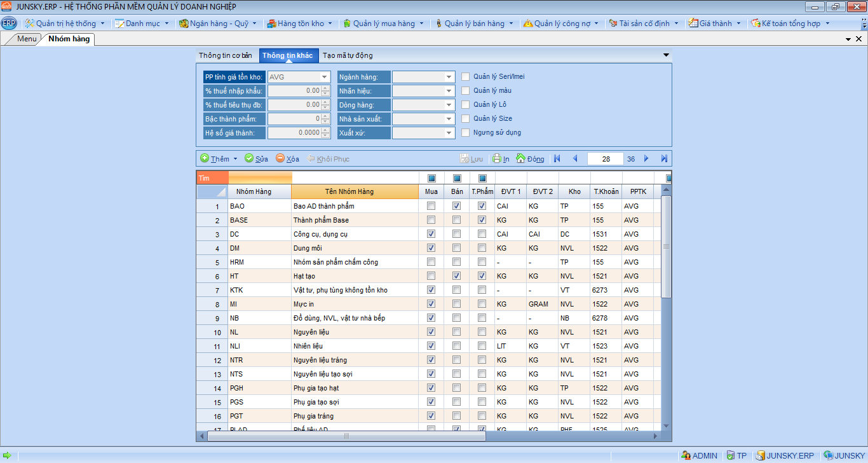Click the round ERP logo button
868x463 pixels.
(9, 24)
